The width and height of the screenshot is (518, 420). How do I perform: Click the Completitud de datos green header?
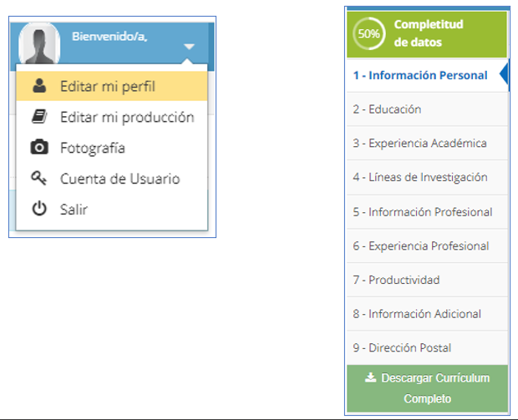tap(426, 35)
